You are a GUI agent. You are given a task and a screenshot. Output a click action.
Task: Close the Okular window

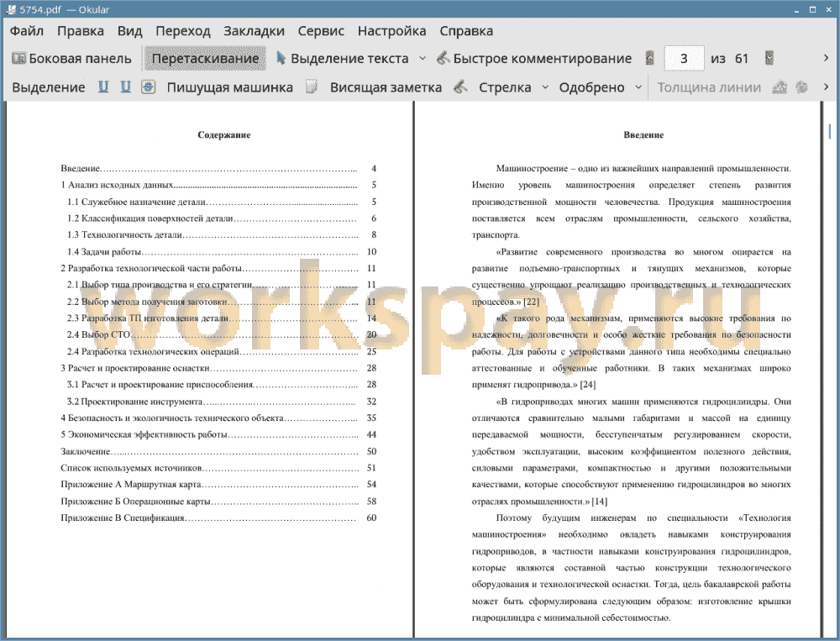click(x=828, y=9)
